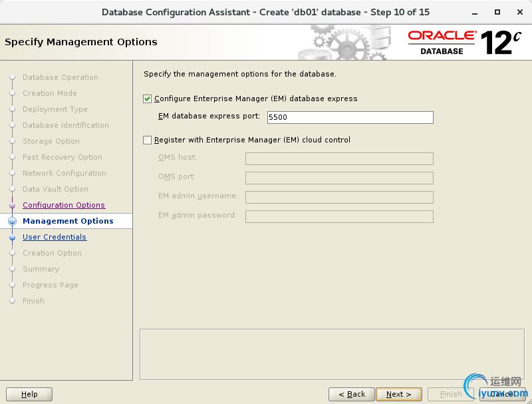Go to the Configuration Options step
This screenshot has height=404, width=532.
click(64, 205)
